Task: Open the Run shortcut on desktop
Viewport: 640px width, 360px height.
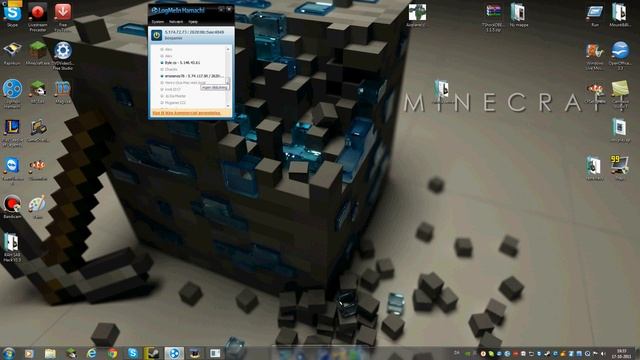Action: 595,15
